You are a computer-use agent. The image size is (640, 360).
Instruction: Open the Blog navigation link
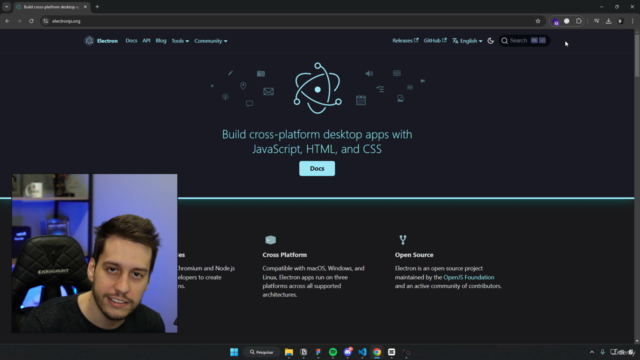161,41
